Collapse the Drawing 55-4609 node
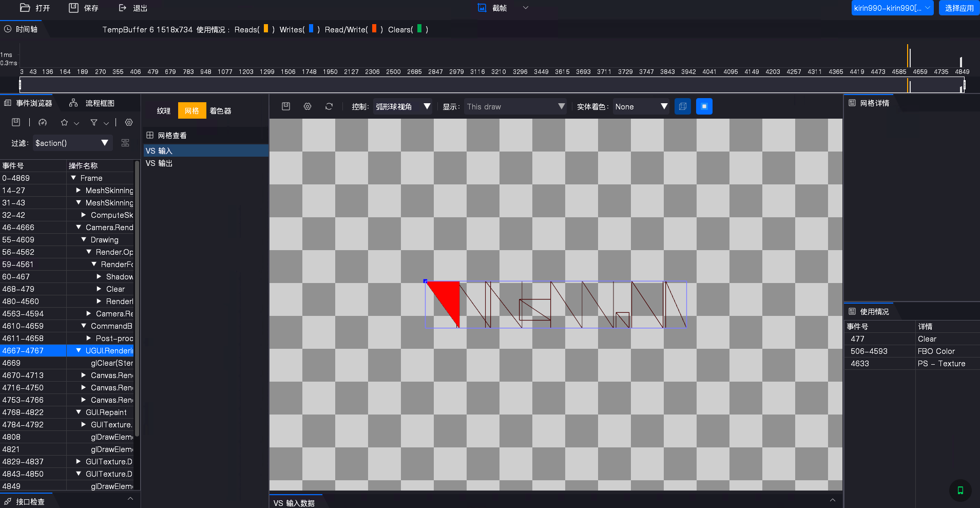The image size is (980, 508). coord(84,239)
